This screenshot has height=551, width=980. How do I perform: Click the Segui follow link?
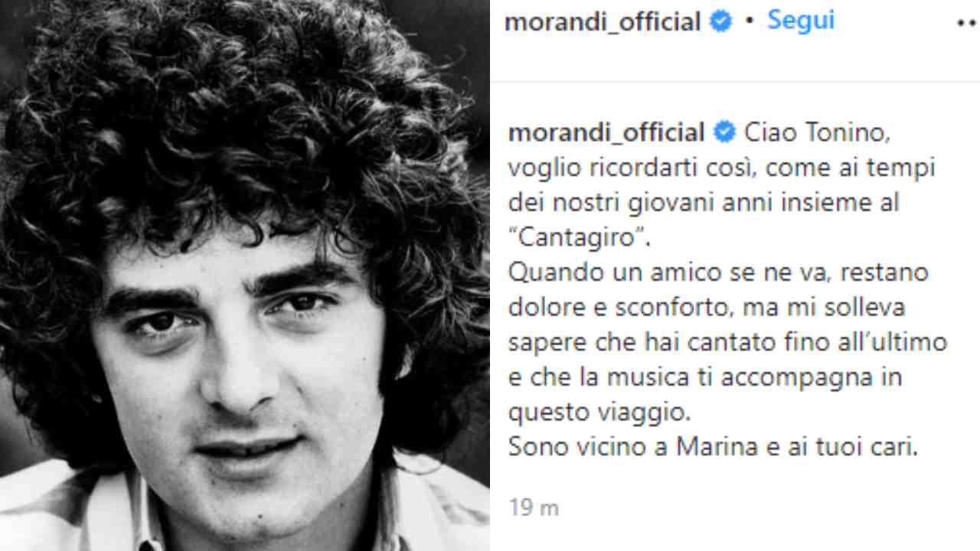click(x=800, y=21)
